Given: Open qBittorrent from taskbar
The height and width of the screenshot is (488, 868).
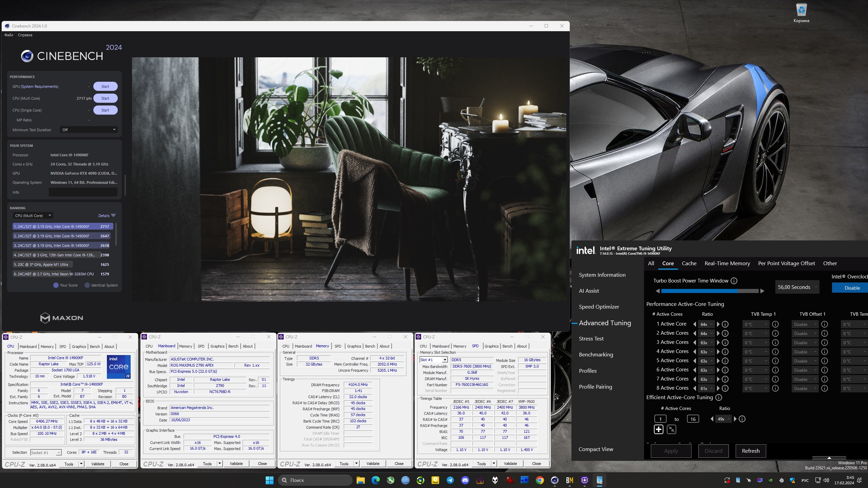Looking at the screenshot, I should tap(405, 480).
